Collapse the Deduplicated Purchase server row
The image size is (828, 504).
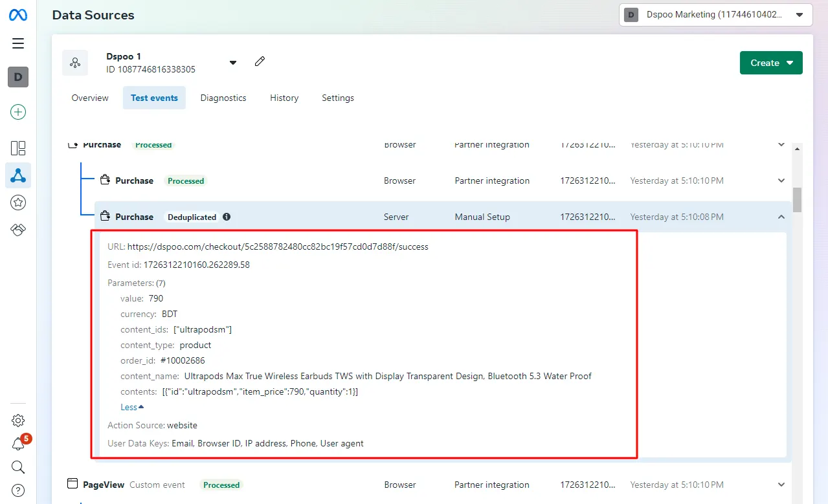[781, 217]
